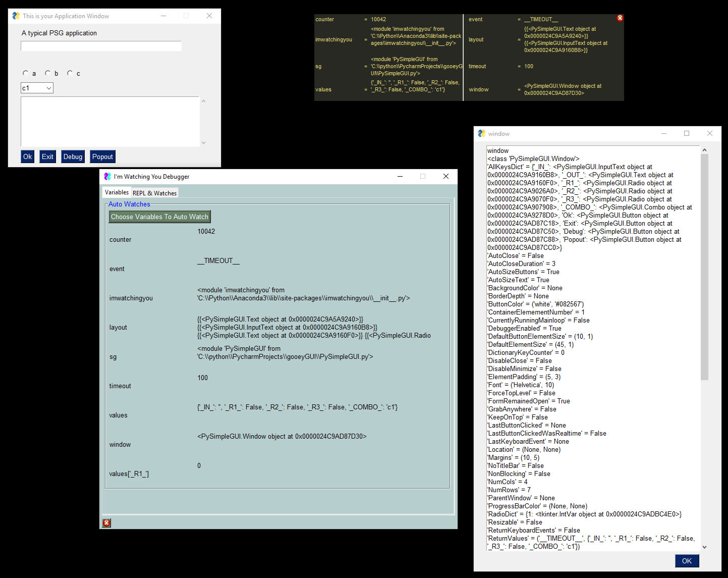This screenshot has width=728, height=578.
Task: Click the PySimpleGUI logo in the application window title bar
Action: point(15,16)
